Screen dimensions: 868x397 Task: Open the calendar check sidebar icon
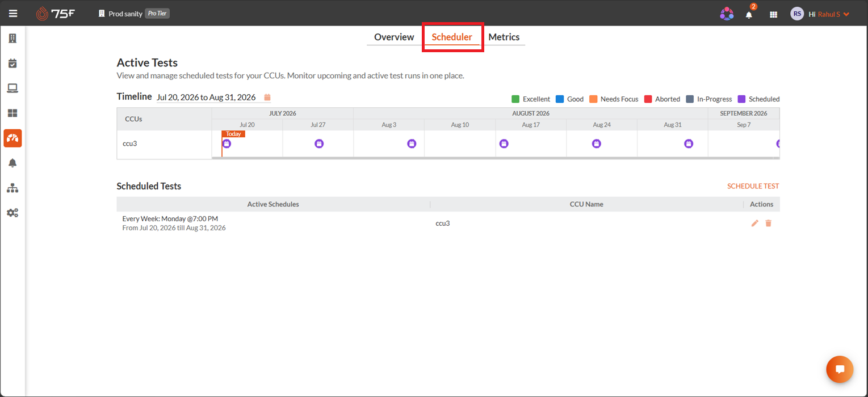coord(12,64)
